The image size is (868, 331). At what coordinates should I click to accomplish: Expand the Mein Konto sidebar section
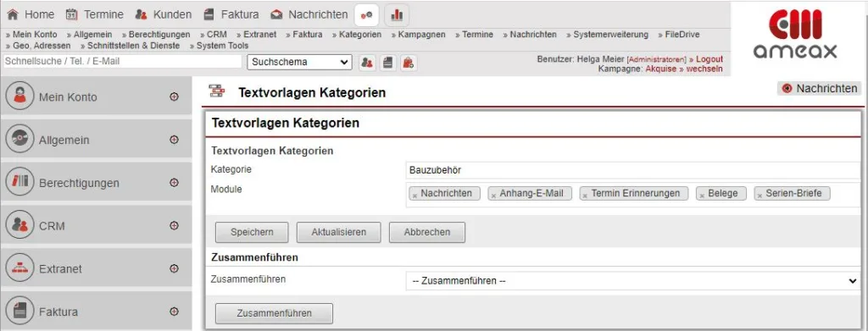(174, 97)
